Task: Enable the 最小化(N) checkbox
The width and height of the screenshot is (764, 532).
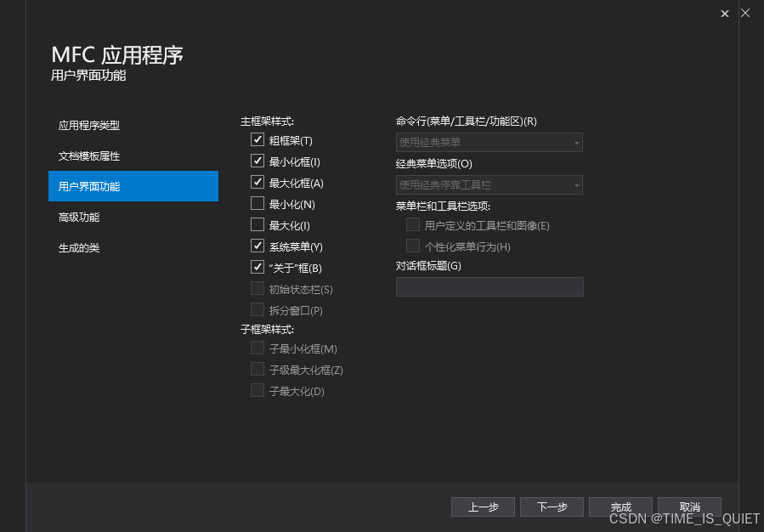Action: click(x=257, y=203)
